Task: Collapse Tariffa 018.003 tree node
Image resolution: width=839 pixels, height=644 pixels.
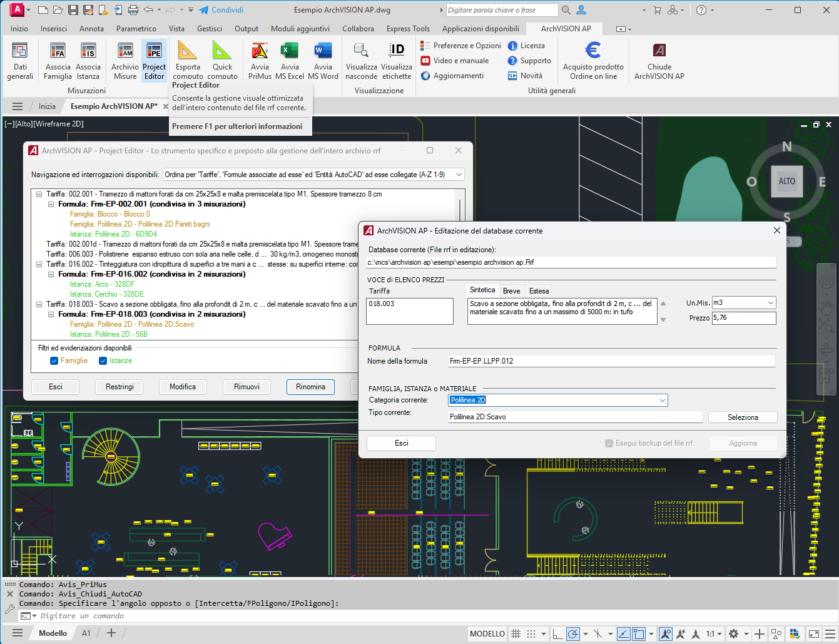Action: coord(39,304)
